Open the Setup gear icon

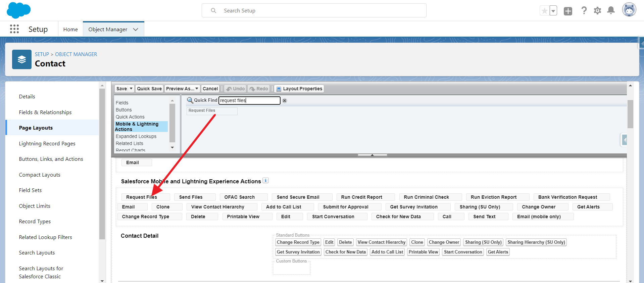point(597,11)
